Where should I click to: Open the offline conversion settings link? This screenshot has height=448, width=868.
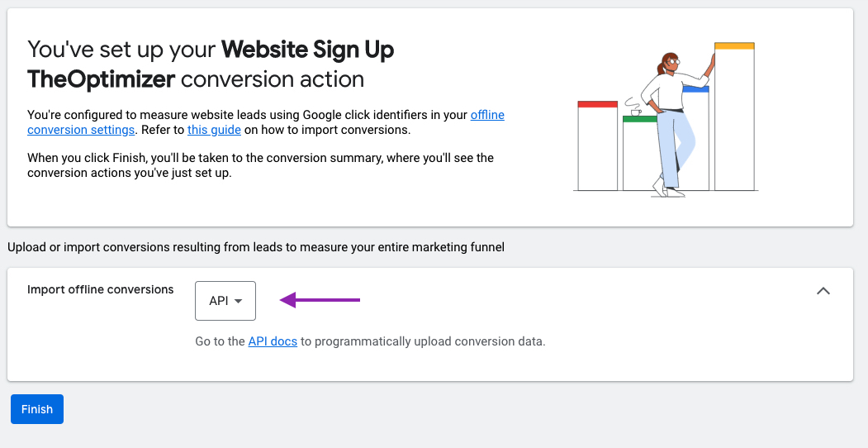266,122
